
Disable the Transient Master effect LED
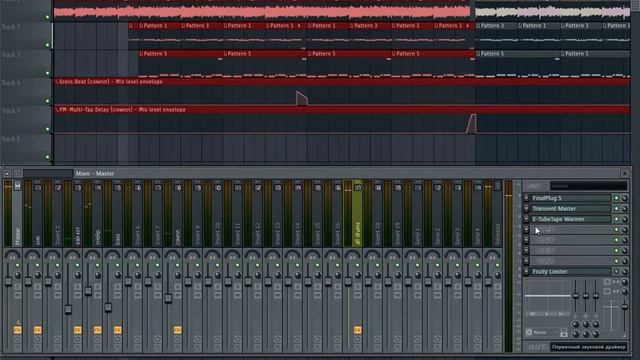(616, 209)
